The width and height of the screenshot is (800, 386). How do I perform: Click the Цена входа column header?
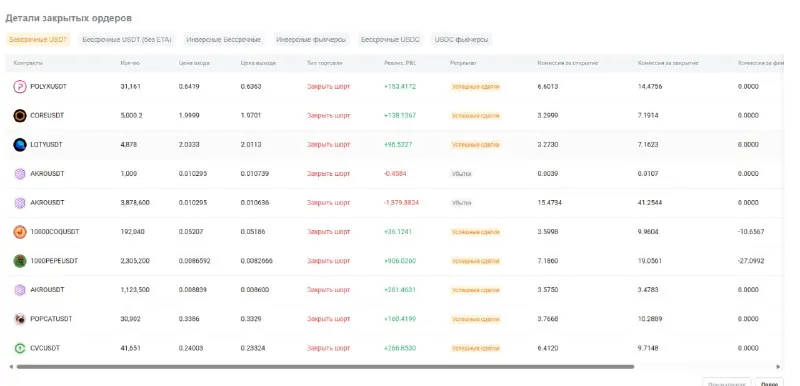click(194, 63)
